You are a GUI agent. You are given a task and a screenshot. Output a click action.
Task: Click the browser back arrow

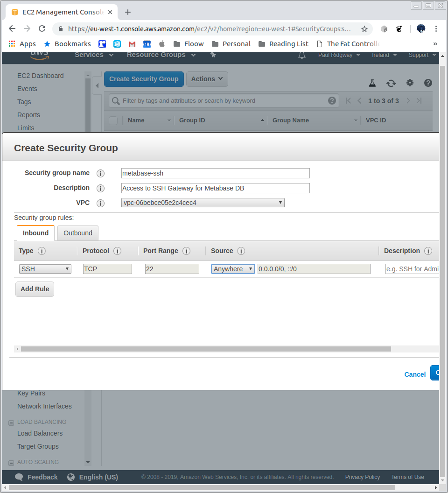click(12, 28)
